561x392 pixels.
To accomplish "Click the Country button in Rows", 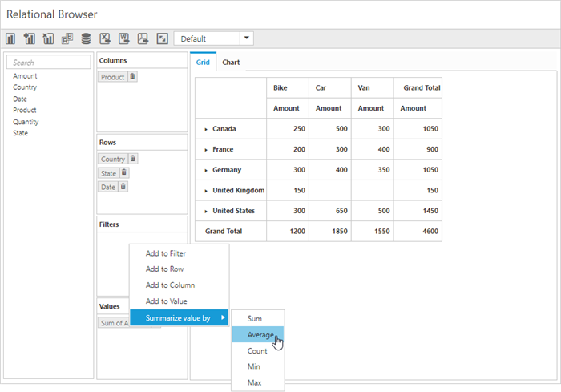I will [x=113, y=159].
